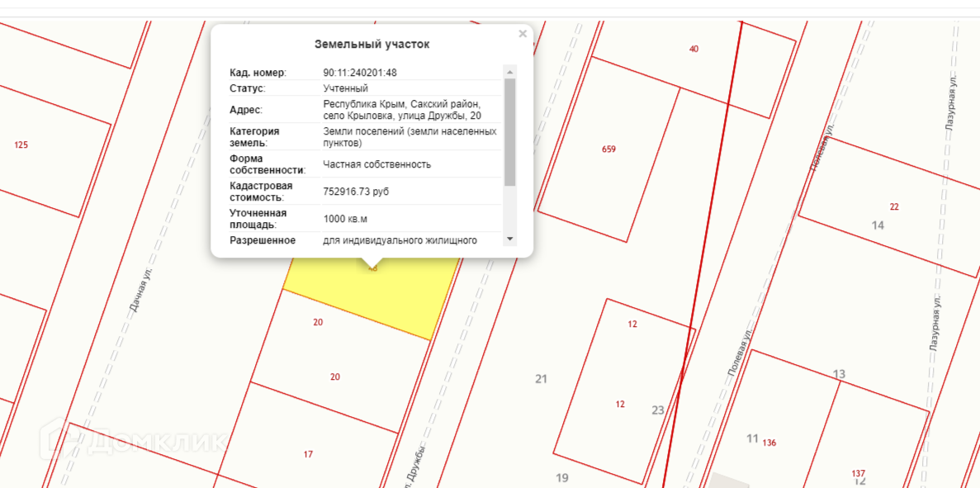This screenshot has height=488, width=980.
Task: Click area value 1000 кв.м
Action: pyautogui.click(x=345, y=219)
